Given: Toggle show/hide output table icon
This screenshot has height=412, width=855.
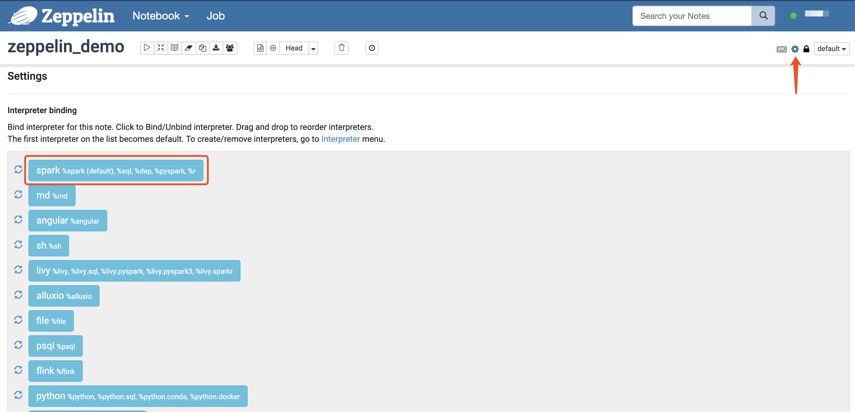Looking at the screenshot, I should [x=174, y=48].
